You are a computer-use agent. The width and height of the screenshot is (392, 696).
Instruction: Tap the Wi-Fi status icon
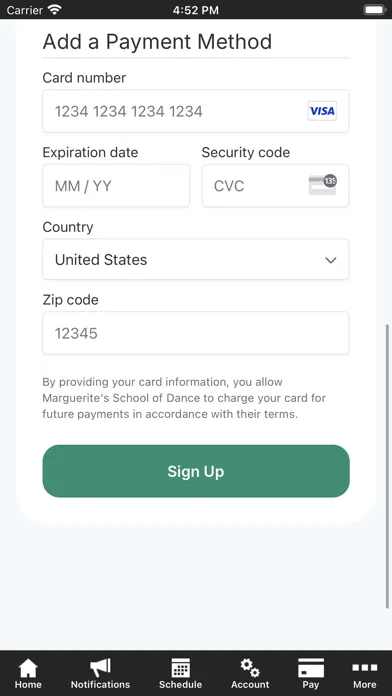tap(55, 9)
